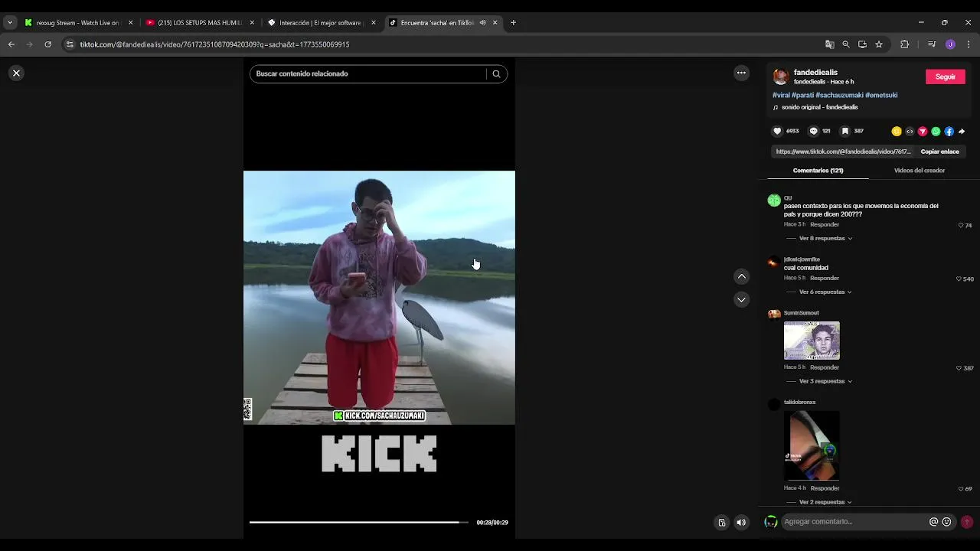Open the media controls icon
The image size is (980, 551).
[x=932, y=44]
